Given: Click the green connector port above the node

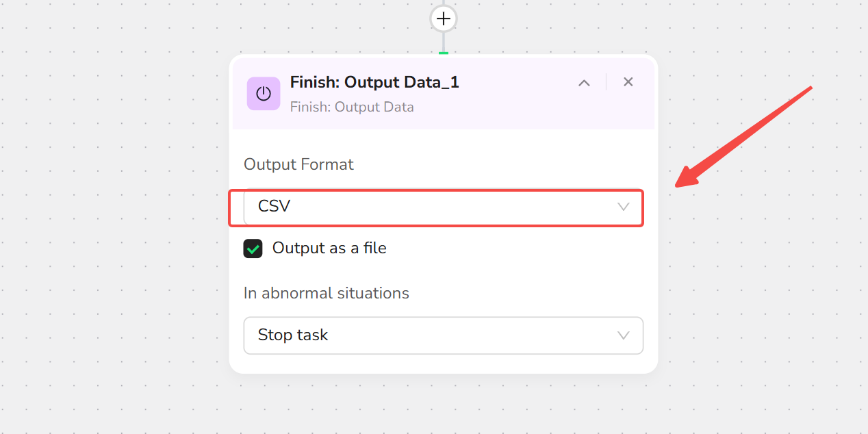Looking at the screenshot, I should (444, 53).
